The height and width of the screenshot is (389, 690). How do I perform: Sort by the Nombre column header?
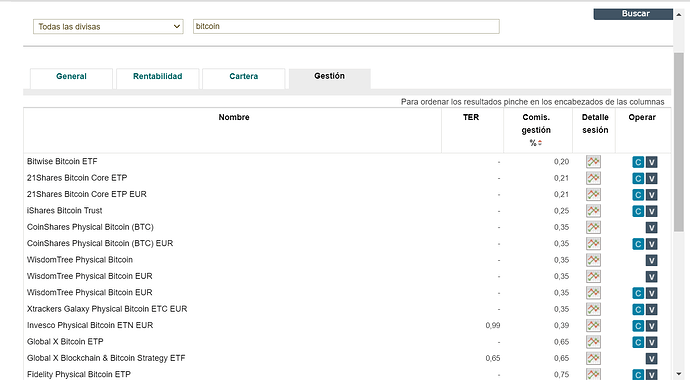click(x=234, y=117)
